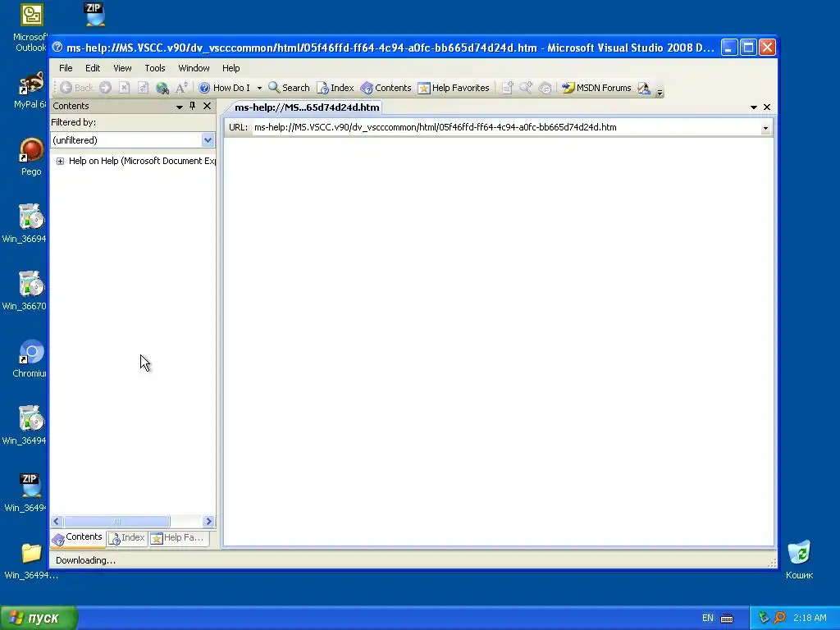
Task: Open Index from the toolbar
Action: coord(336,88)
